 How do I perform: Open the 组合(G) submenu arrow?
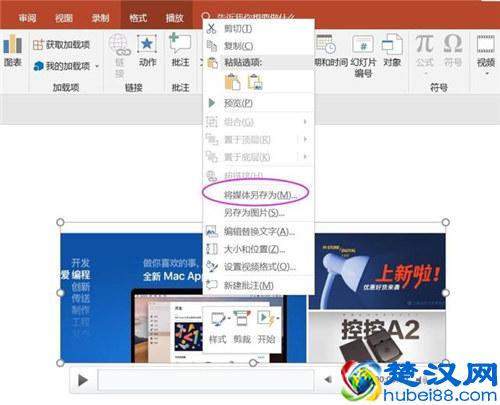tap(305, 122)
